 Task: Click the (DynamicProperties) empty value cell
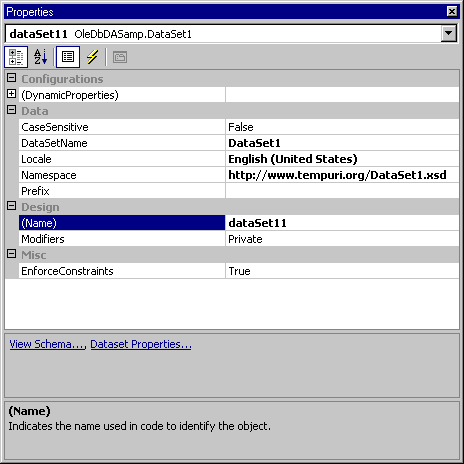(342, 95)
